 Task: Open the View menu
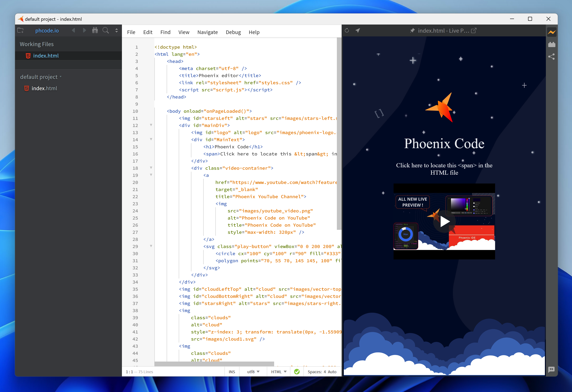[x=184, y=32]
